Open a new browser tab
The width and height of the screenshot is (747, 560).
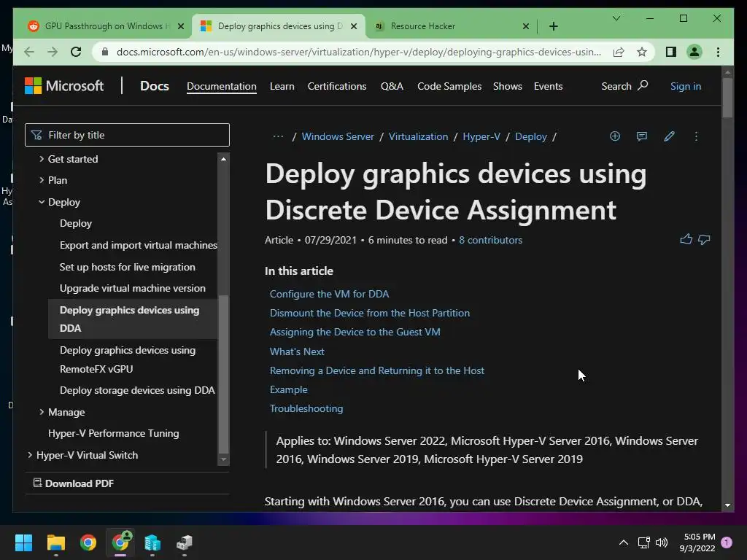pyautogui.click(x=553, y=26)
